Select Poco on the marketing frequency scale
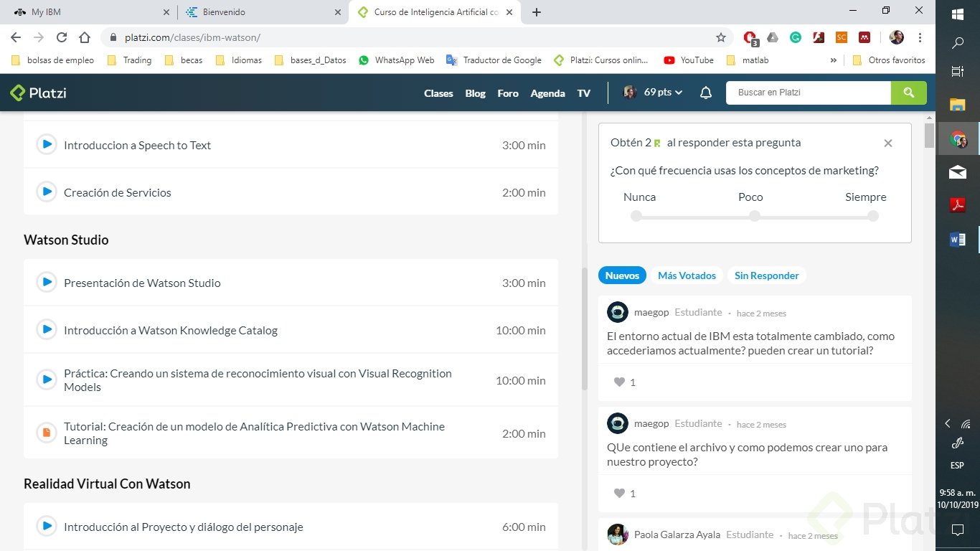The image size is (980, 551). click(754, 216)
